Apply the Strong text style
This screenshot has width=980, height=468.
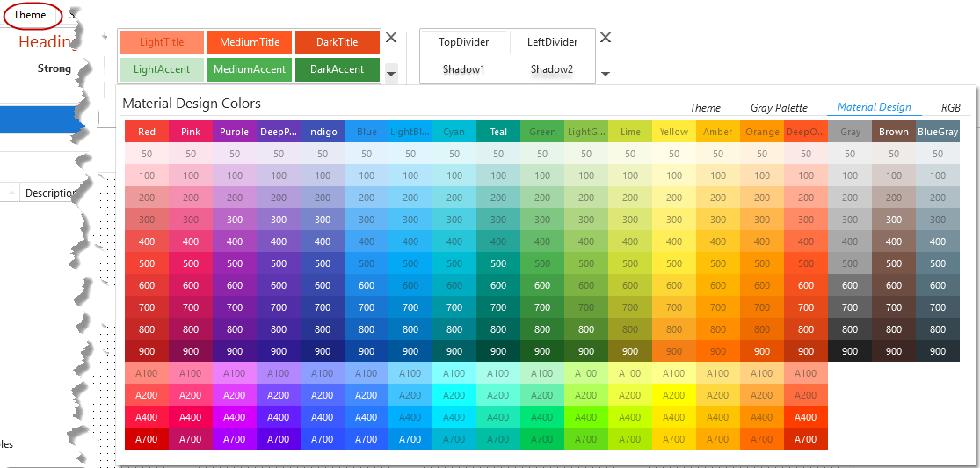click(x=54, y=68)
